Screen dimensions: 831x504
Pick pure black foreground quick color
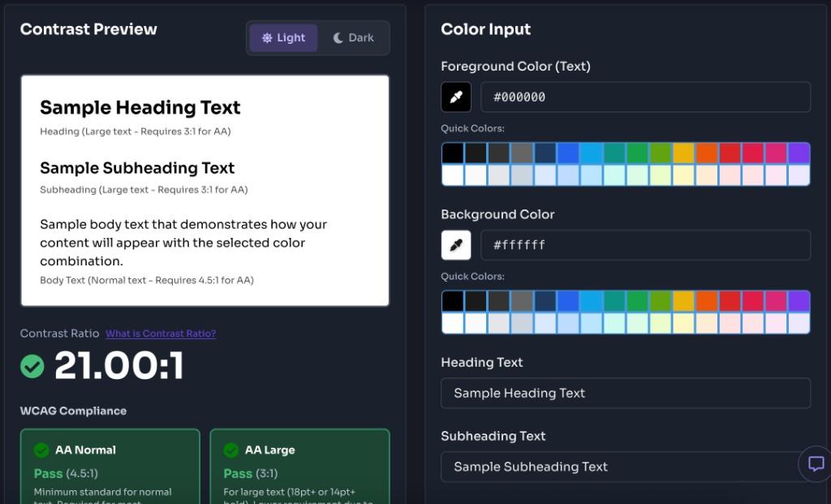pos(453,153)
